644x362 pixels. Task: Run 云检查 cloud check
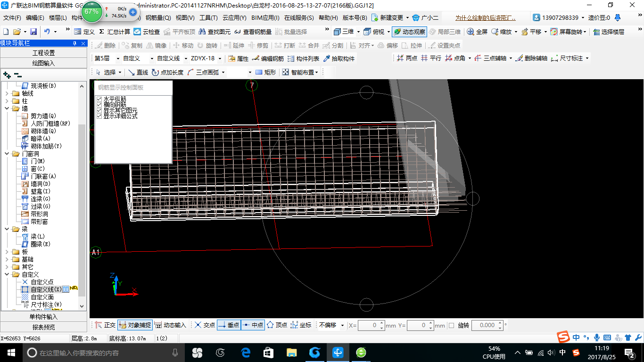tap(147, 32)
